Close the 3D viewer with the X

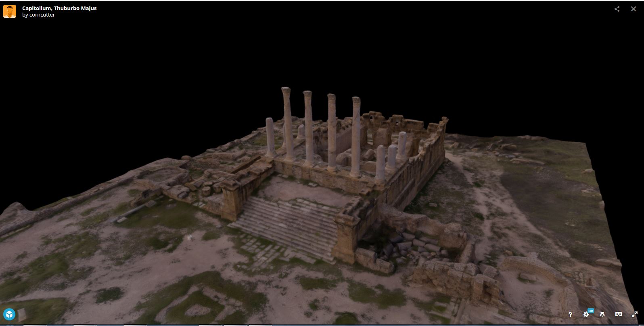634,9
